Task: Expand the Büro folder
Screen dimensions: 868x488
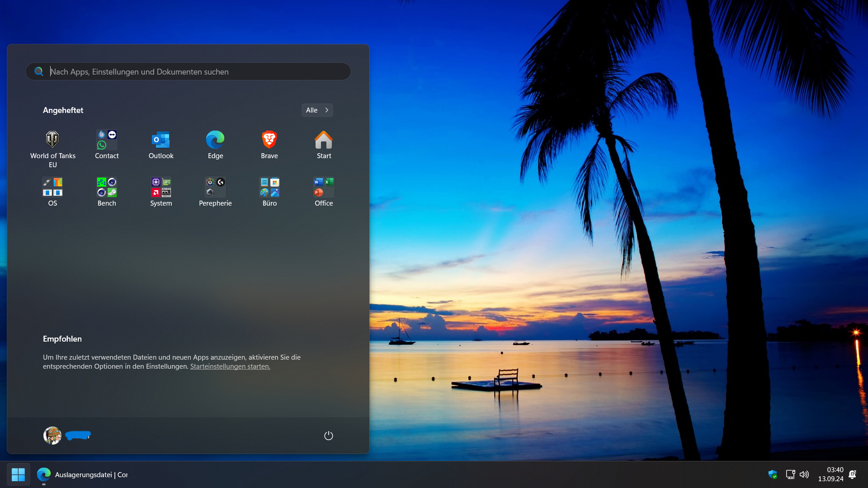Action: pyautogui.click(x=269, y=188)
